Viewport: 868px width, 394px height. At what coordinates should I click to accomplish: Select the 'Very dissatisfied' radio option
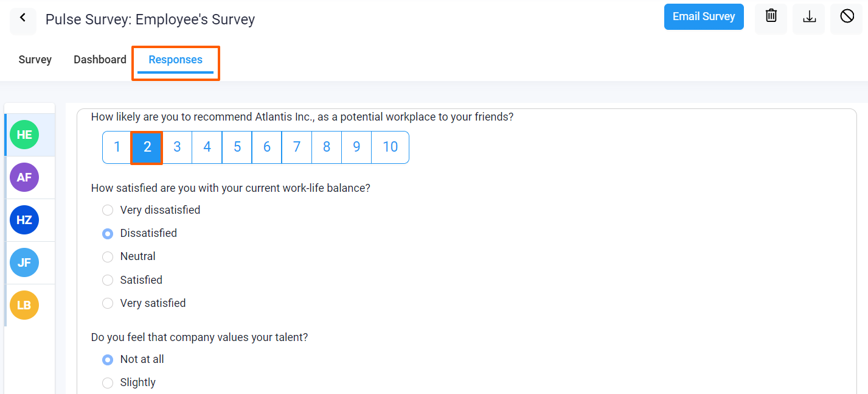coord(108,209)
